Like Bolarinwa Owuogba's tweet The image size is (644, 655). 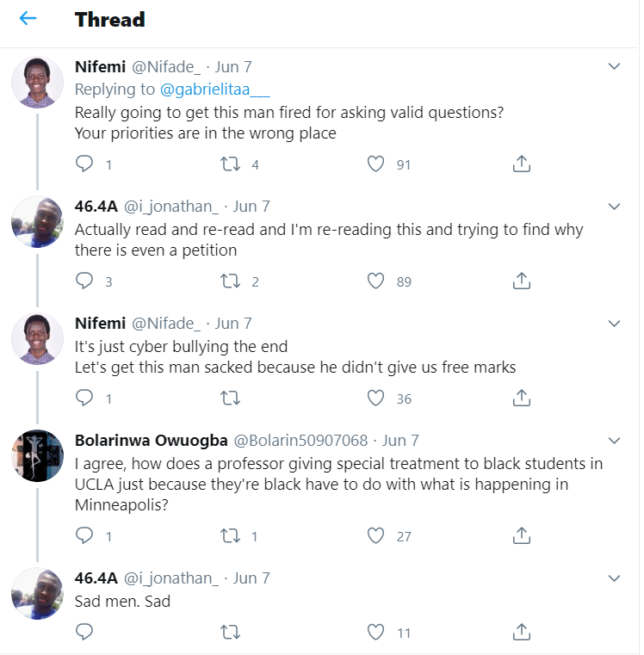click(x=375, y=535)
